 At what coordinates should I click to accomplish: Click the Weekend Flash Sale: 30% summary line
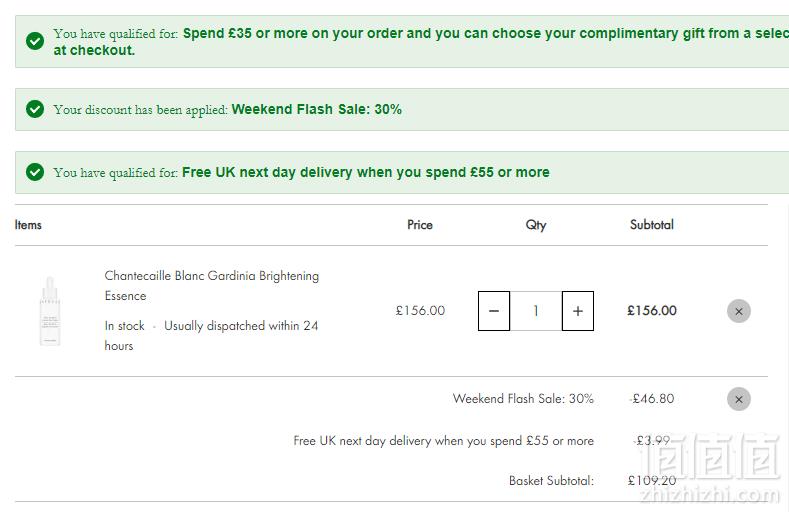(x=523, y=399)
